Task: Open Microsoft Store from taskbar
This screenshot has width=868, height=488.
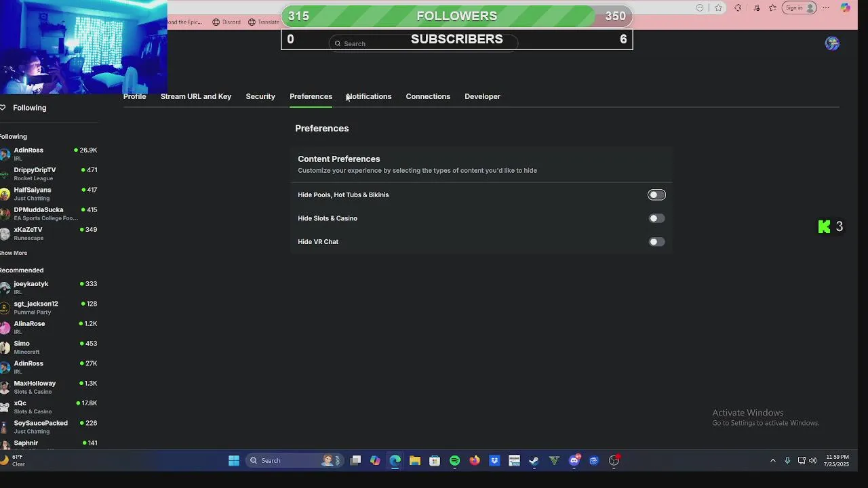Action: [x=435, y=461]
